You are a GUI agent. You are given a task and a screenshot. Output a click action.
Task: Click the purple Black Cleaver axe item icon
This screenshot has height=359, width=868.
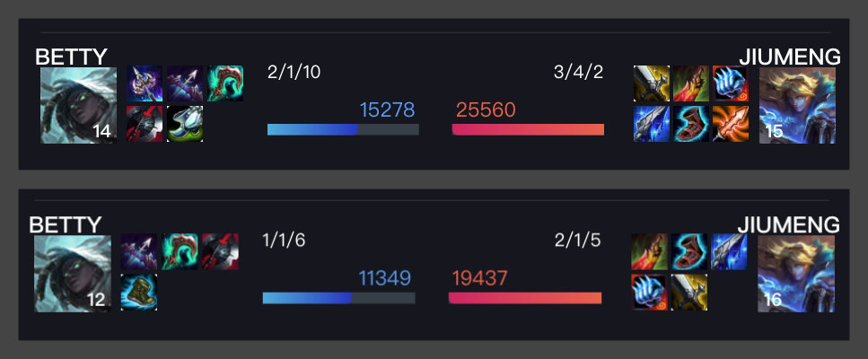[x=145, y=83]
